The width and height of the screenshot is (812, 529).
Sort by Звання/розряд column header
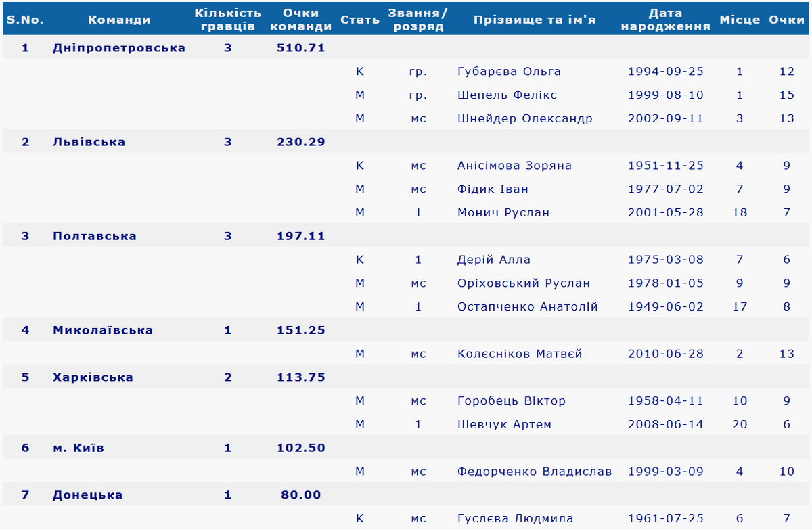coord(418,19)
